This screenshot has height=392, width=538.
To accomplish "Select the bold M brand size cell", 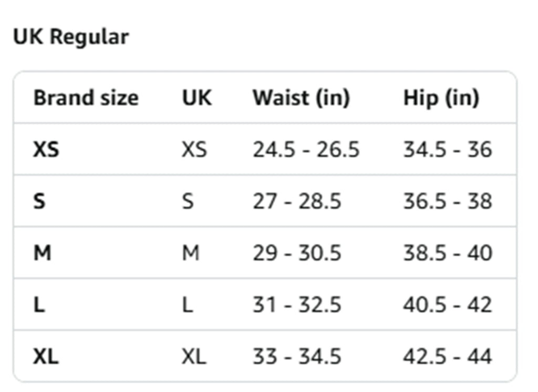I will pyautogui.click(x=42, y=253).
